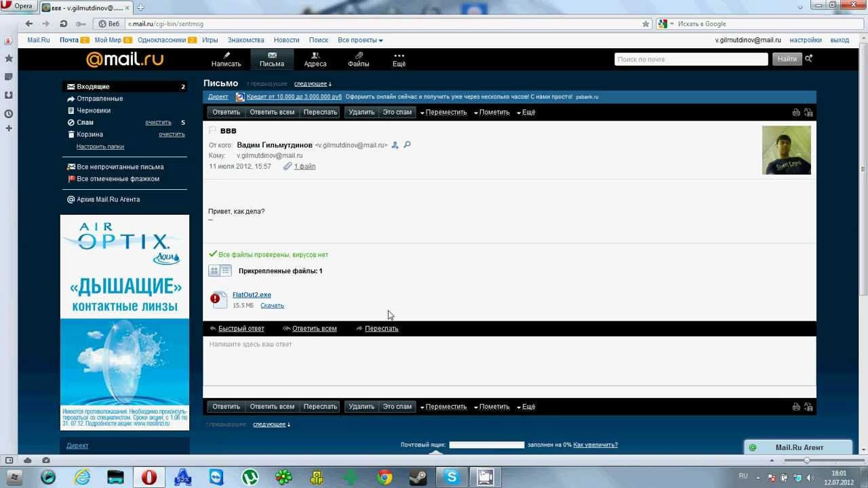Expand the bottom Переместить dropdown
Viewport: 868px width, 488px height.
tap(443, 407)
